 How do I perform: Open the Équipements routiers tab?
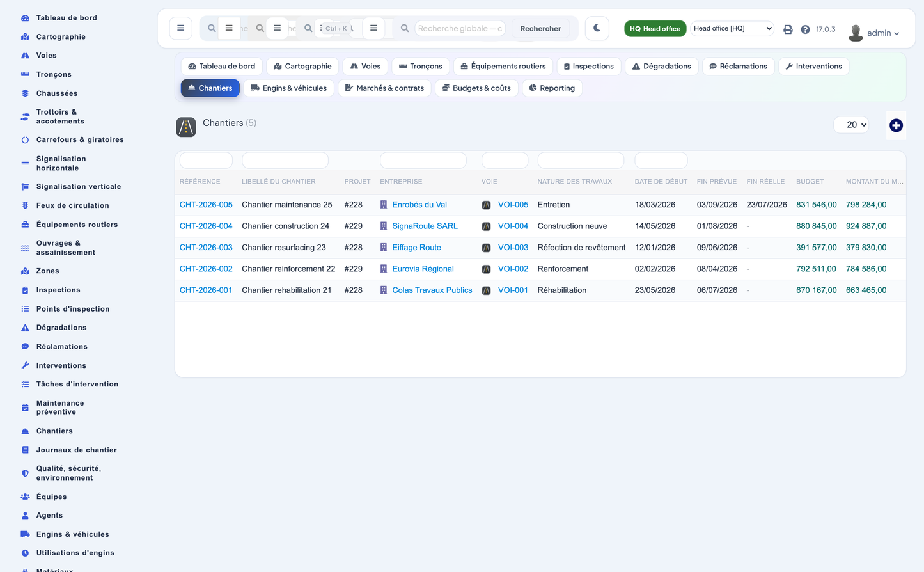pos(503,67)
